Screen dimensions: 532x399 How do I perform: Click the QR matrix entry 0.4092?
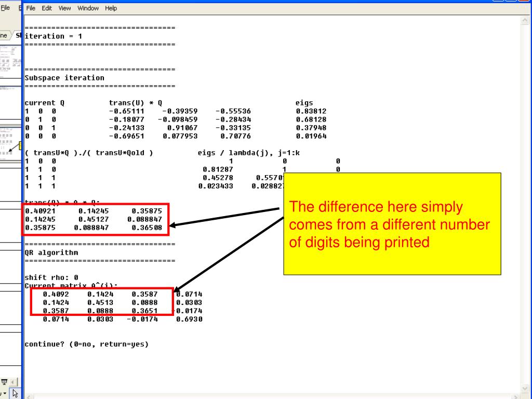56,294
